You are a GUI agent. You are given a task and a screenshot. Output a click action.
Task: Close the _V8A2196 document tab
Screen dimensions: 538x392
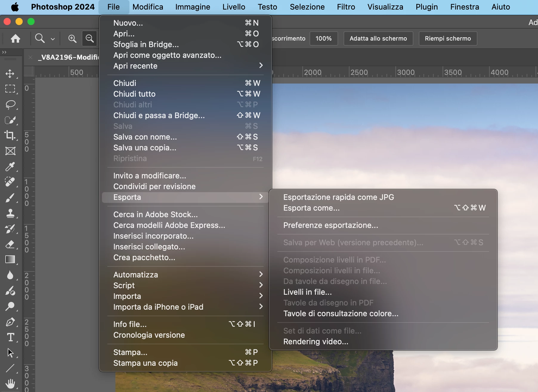(x=30, y=57)
